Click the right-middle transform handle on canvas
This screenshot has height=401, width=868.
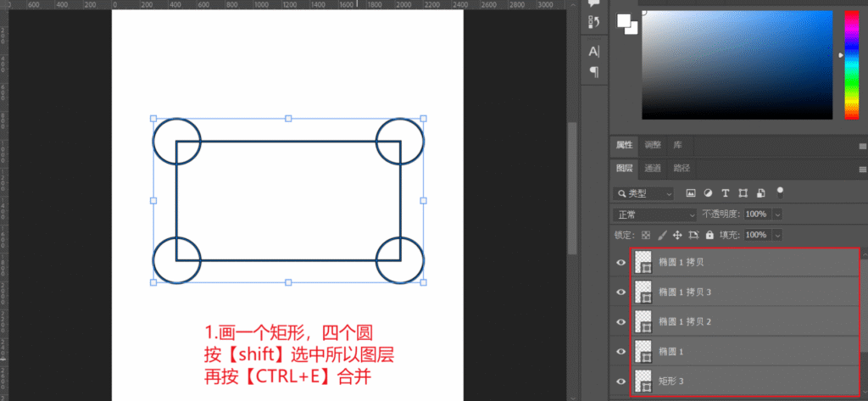[x=424, y=200]
